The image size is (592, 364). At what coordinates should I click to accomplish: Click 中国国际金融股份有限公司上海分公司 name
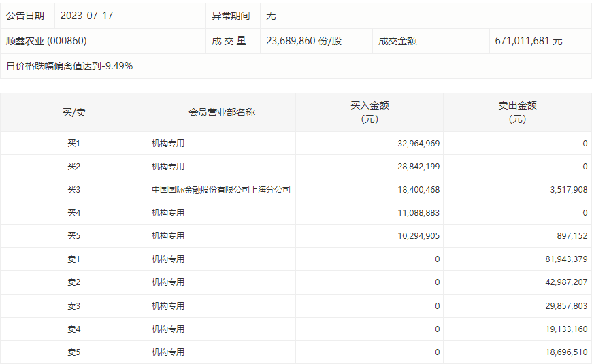221,190
